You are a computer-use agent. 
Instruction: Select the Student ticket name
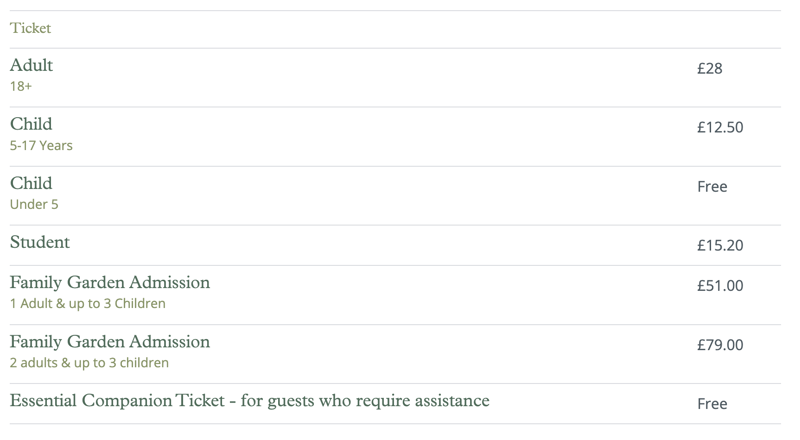coord(40,242)
